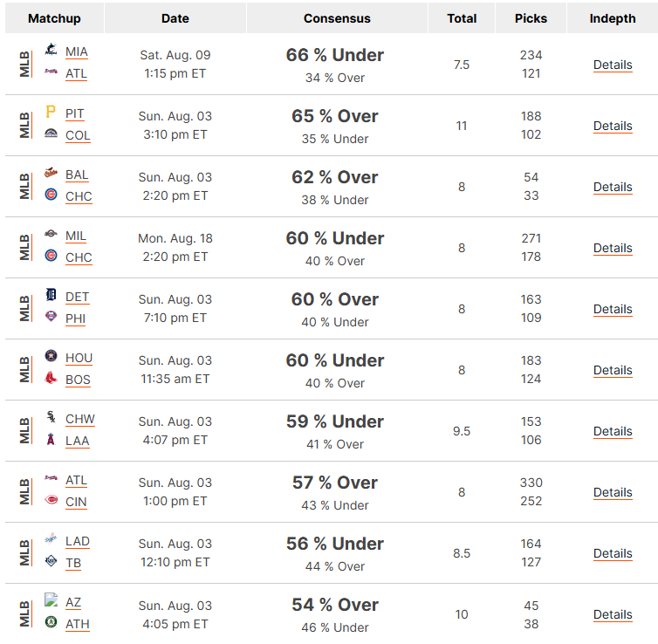Click the Boston Red Sox logo

(x=51, y=378)
